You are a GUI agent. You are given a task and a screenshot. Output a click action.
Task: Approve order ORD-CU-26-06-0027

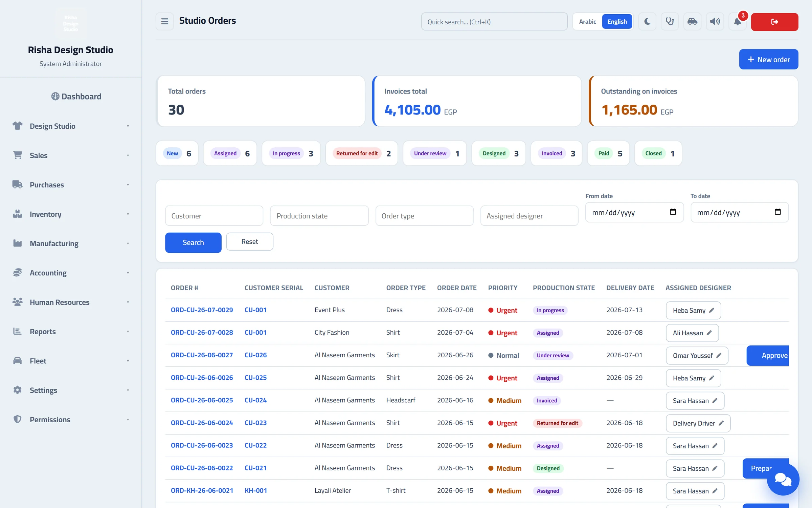(768, 355)
